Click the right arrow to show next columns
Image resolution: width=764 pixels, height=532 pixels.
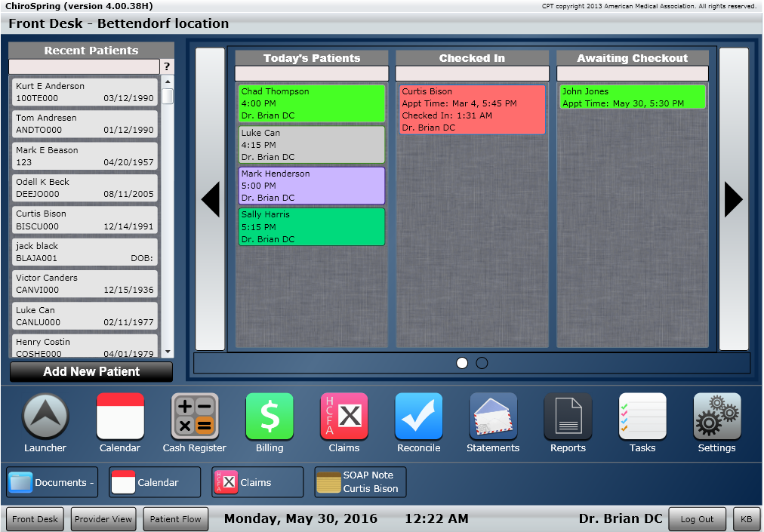(732, 199)
